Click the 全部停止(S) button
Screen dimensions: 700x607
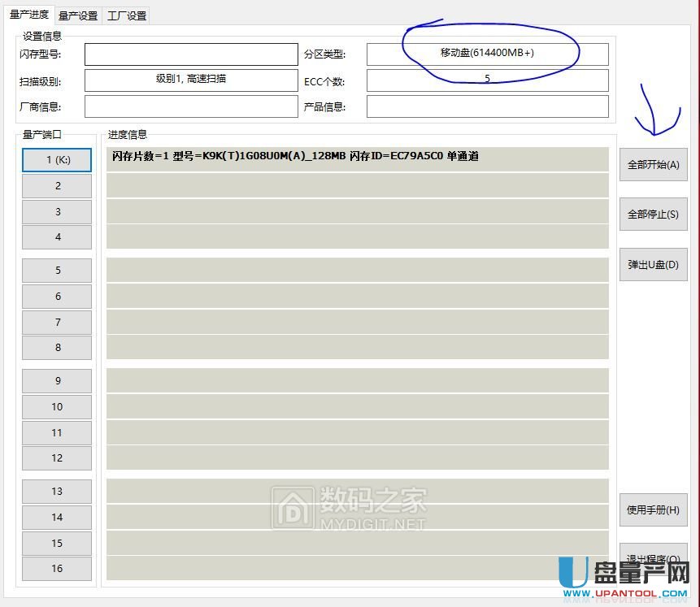653,215
